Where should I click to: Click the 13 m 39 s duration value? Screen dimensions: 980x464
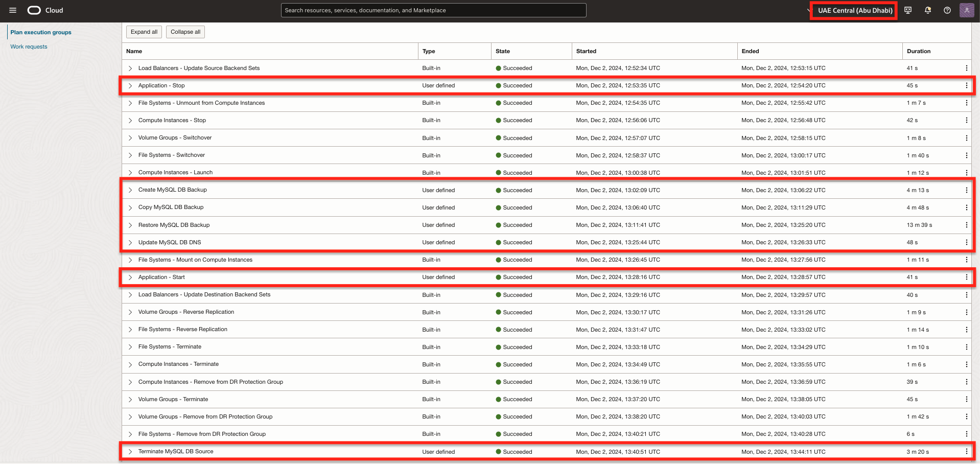[919, 225]
